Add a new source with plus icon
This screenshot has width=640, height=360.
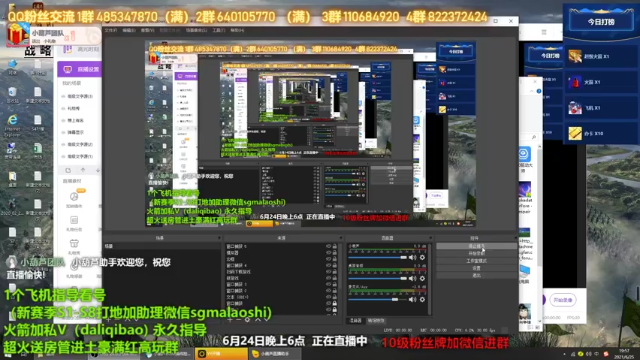pyautogui.click(x=230, y=320)
